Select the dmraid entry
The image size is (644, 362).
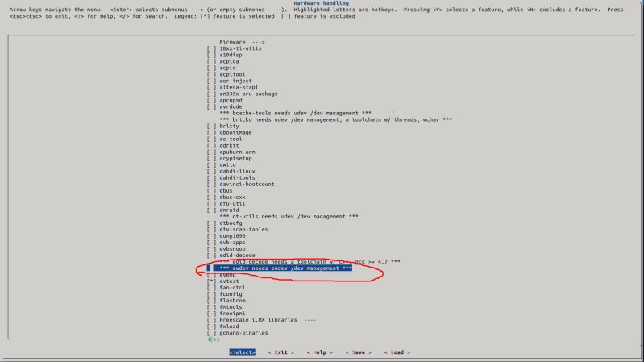229,210
